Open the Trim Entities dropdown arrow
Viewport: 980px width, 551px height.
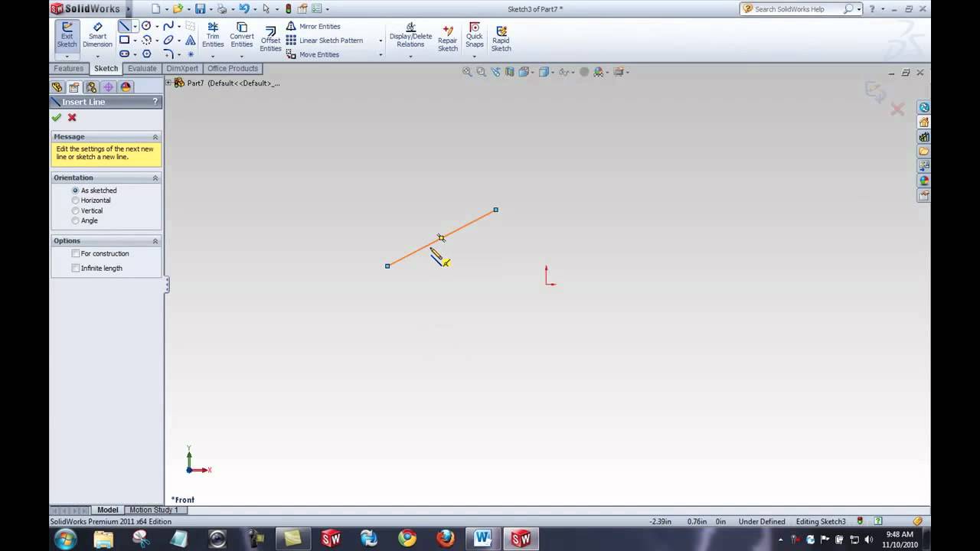213,56
